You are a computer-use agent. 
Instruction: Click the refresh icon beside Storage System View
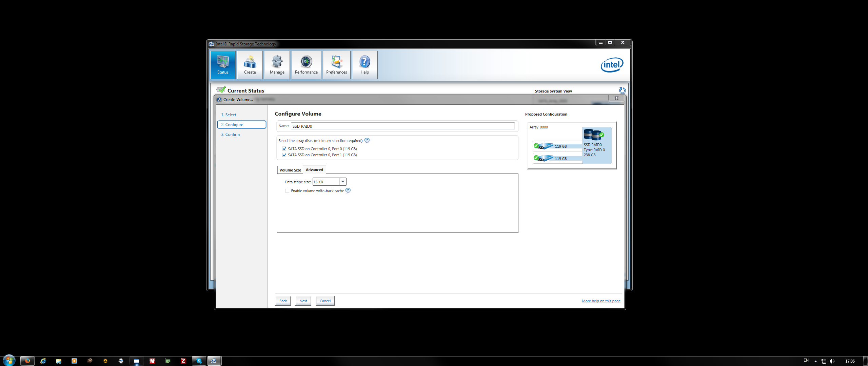(622, 90)
